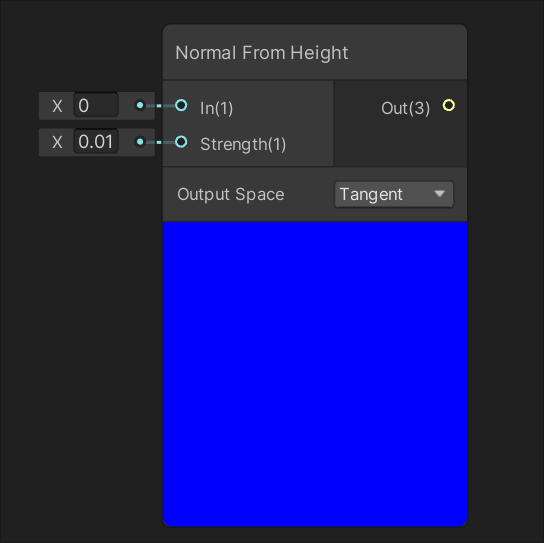Click the dashed edge into the In port
The width and height of the screenshot is (544, 543).
click(160, 105)
